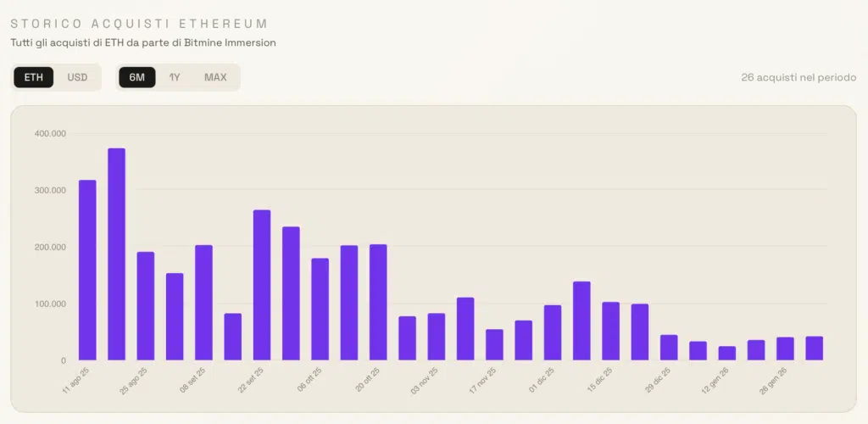Switch to the 1Y time range
Screen dimensions: 868x424
point(175,77)
